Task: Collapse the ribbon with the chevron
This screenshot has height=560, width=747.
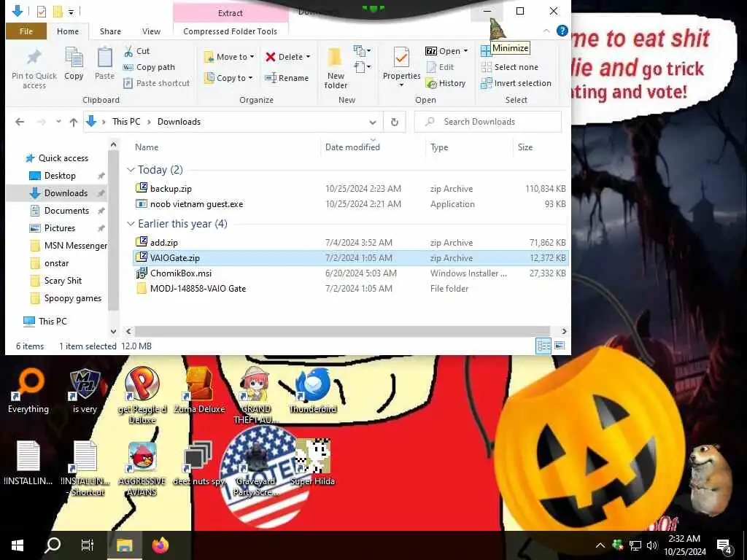Action: click(546, 31)
